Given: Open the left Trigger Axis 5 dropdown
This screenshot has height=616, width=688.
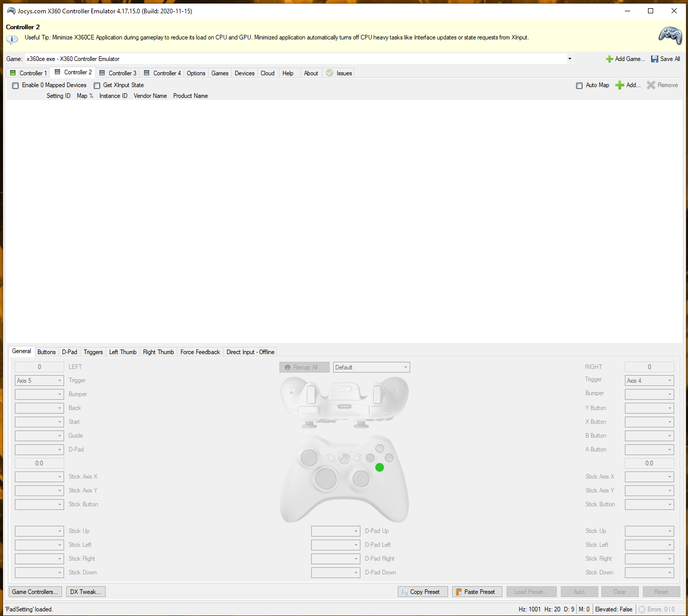Looking at the screenshot, I should point(39,381).
